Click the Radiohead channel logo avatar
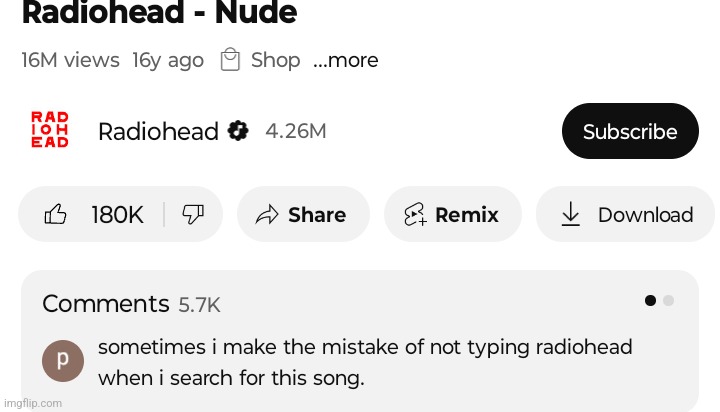This screenshot has height=412, width=720. pos(50,130)
